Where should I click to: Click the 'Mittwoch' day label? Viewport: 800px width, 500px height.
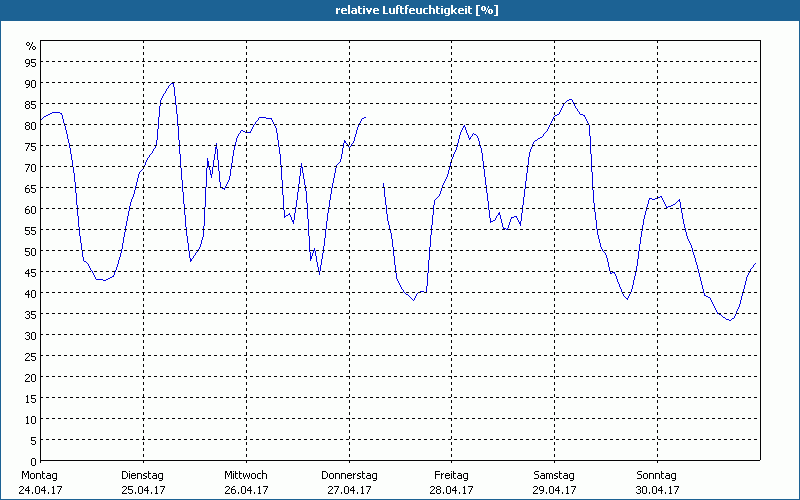(245, 475)
